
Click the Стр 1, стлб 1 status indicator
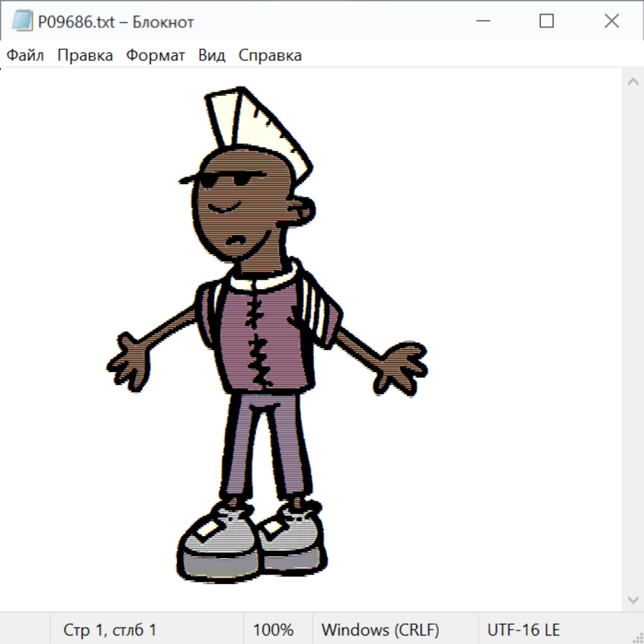click(109, 630)
